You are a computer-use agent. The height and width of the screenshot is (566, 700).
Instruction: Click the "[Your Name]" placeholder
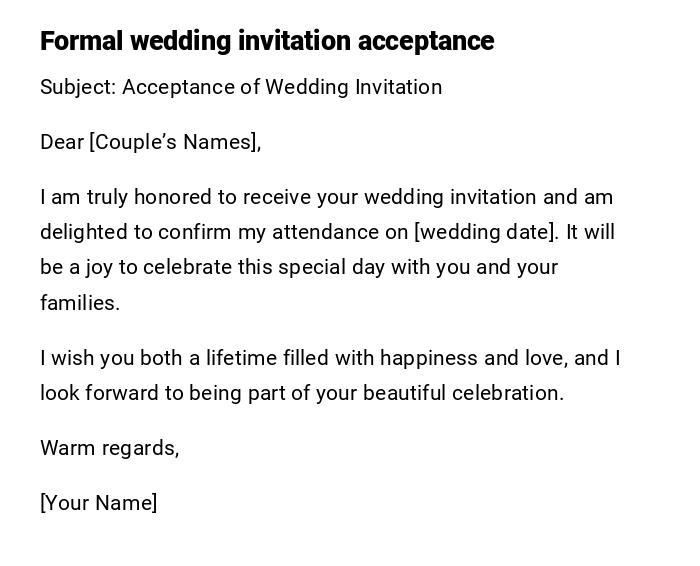98,503
